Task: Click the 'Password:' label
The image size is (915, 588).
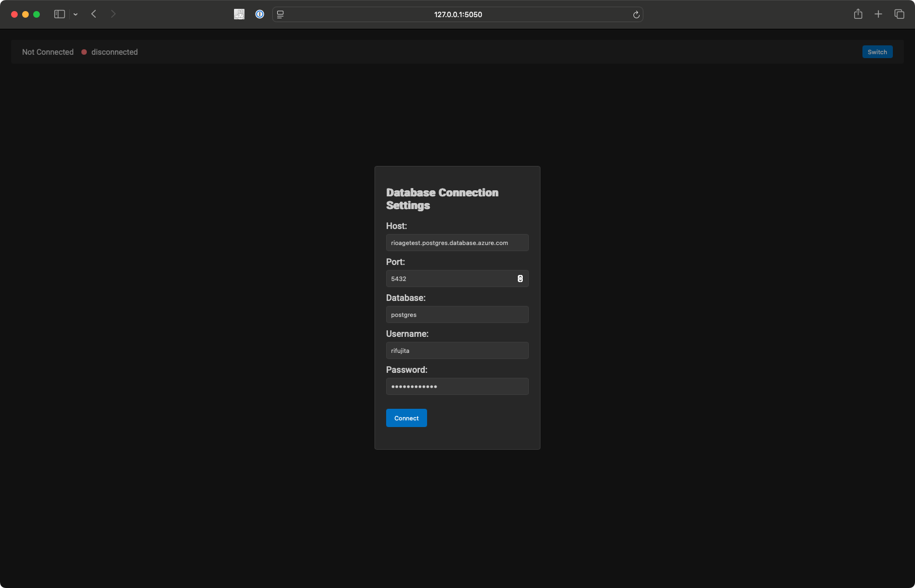Action: point(407,370)
